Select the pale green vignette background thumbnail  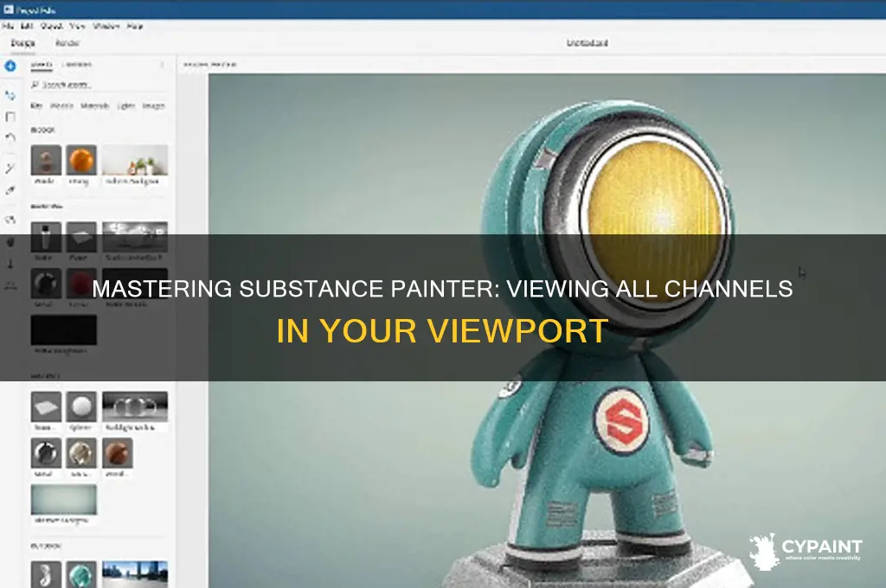coord(63,499)
